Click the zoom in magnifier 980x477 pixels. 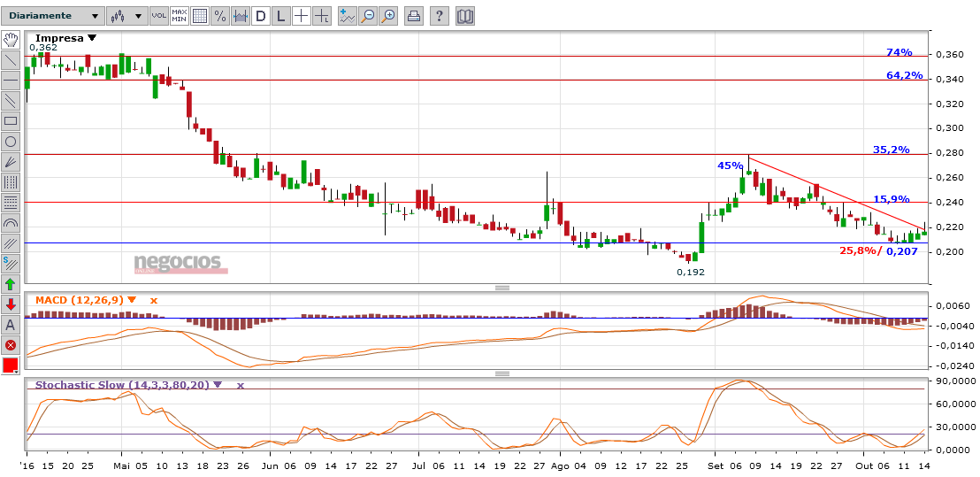pos(388,16)
